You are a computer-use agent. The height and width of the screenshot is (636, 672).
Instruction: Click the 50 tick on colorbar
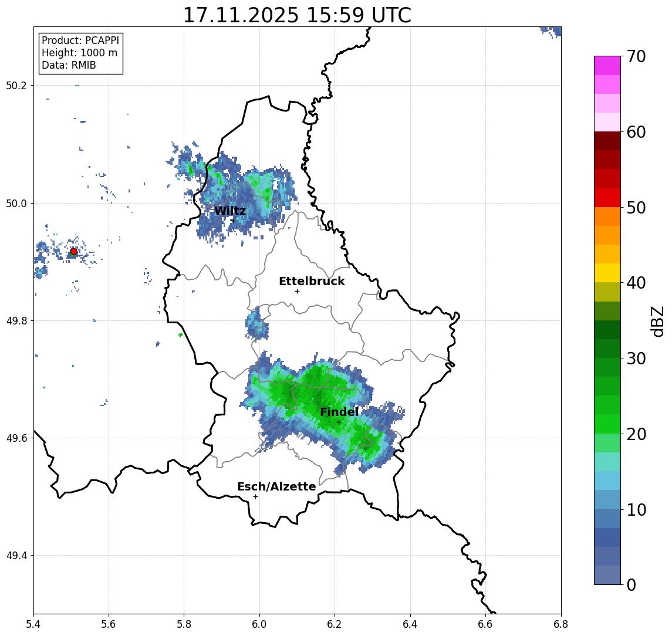(x=636, y=208)
